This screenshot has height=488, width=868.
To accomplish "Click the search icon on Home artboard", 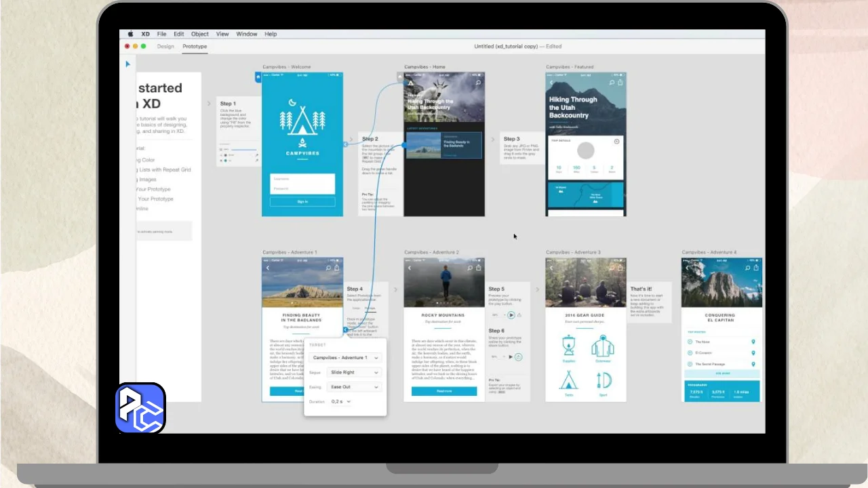I will [479, 83].
